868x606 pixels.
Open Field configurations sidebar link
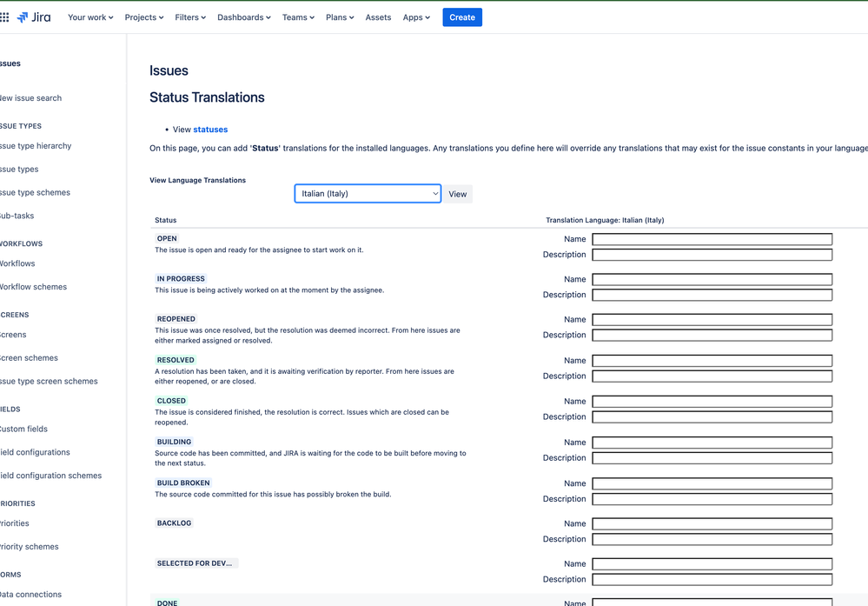coord(35,452)
